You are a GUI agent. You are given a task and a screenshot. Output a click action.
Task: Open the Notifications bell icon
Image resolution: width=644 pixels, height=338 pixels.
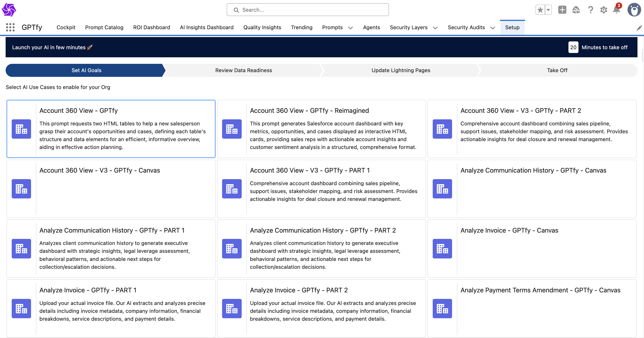617,10
